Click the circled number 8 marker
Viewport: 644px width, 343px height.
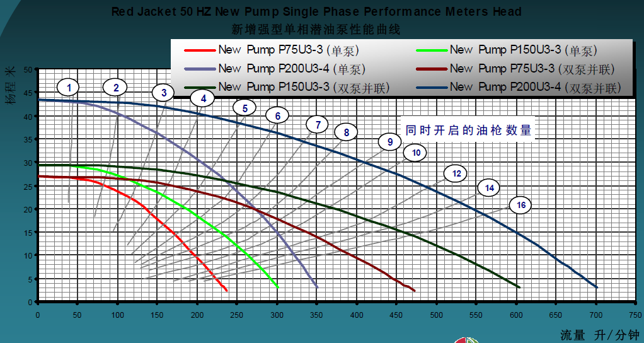pyautogui.click(x=346, y=132)
